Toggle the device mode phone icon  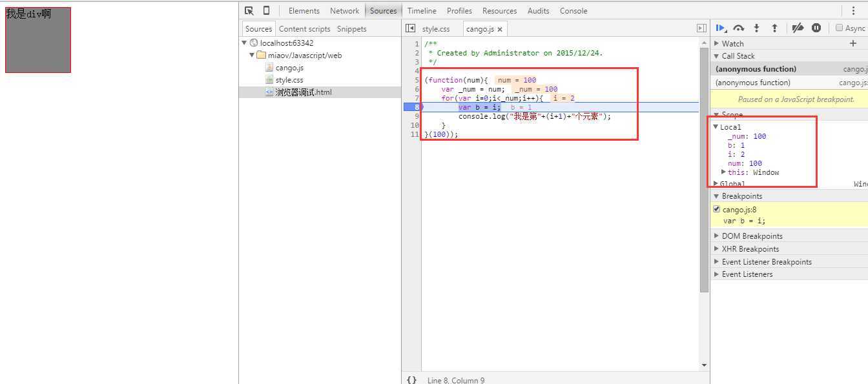[x=266, y=11]
